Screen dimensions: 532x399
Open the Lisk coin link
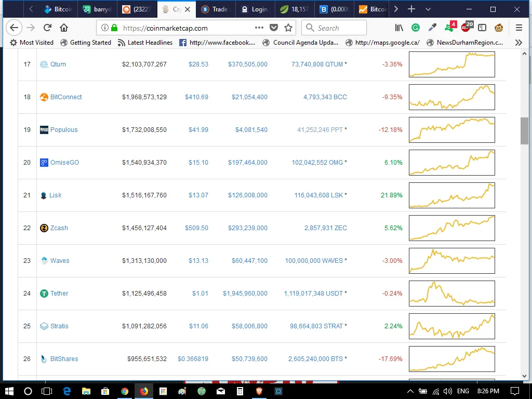click(55, 195)
